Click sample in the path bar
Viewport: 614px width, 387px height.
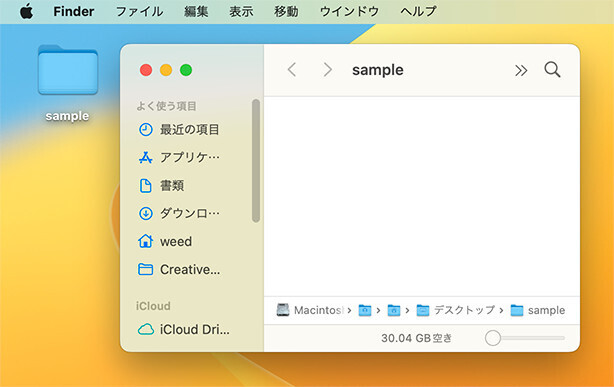point(538,310)
